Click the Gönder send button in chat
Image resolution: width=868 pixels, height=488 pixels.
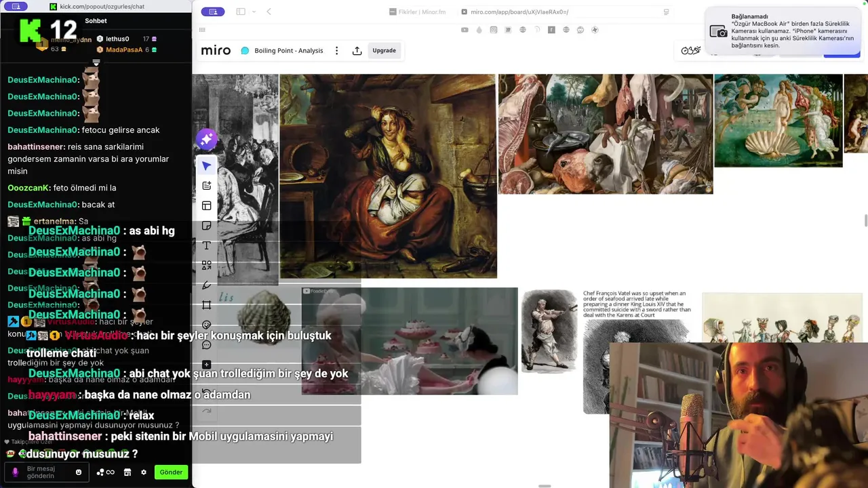tap(171, 472)
